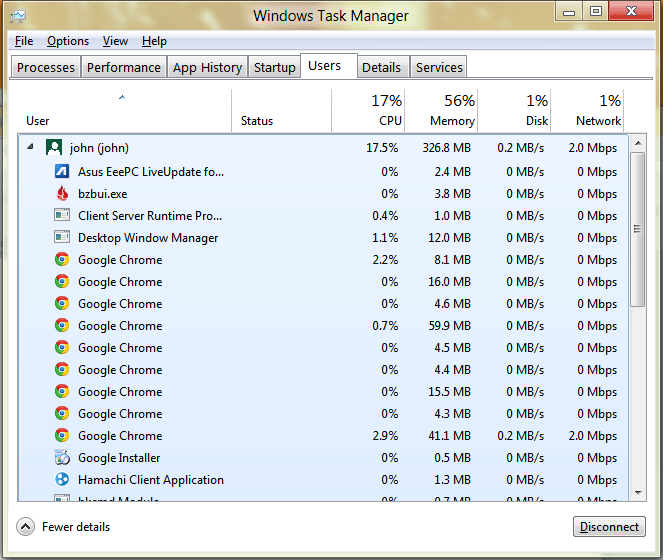Switch to the Processes tab

pyautogui.click(x=46, y=67)
